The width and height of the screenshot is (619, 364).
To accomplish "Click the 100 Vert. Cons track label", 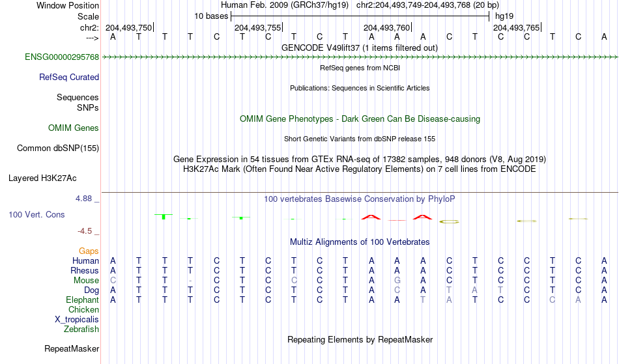I will click(x=36, y=214).
